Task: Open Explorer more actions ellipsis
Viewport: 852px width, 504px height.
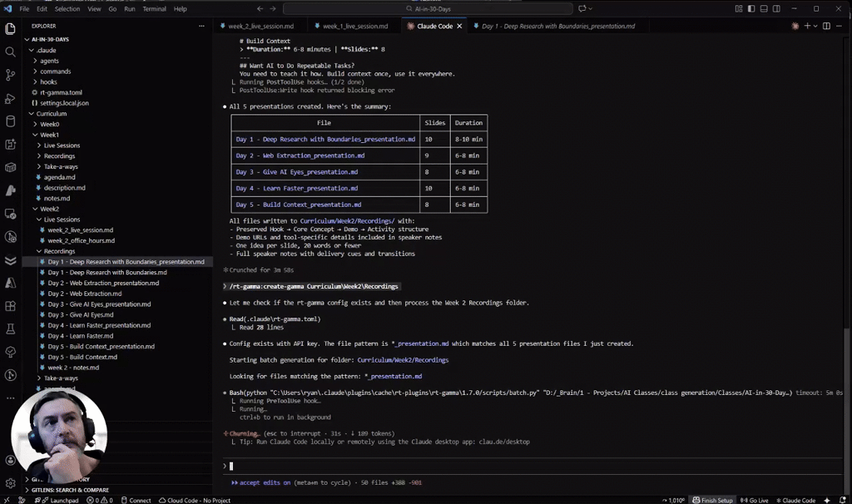Action: 201,26
